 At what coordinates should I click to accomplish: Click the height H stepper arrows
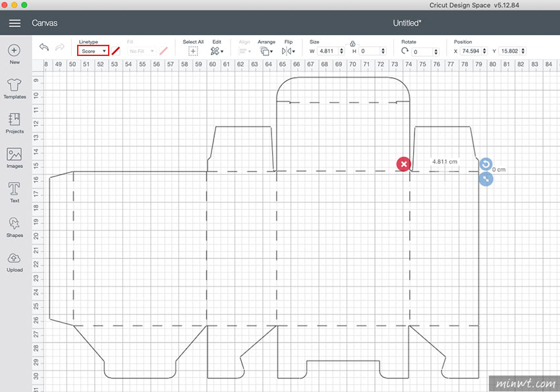pos(383,51)
